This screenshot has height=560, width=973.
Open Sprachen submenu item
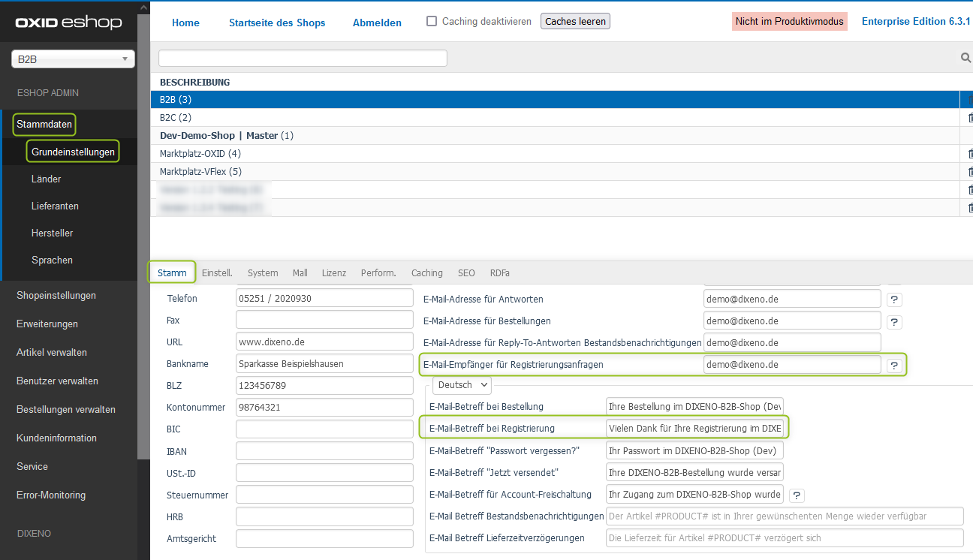[x=53, y=260]
